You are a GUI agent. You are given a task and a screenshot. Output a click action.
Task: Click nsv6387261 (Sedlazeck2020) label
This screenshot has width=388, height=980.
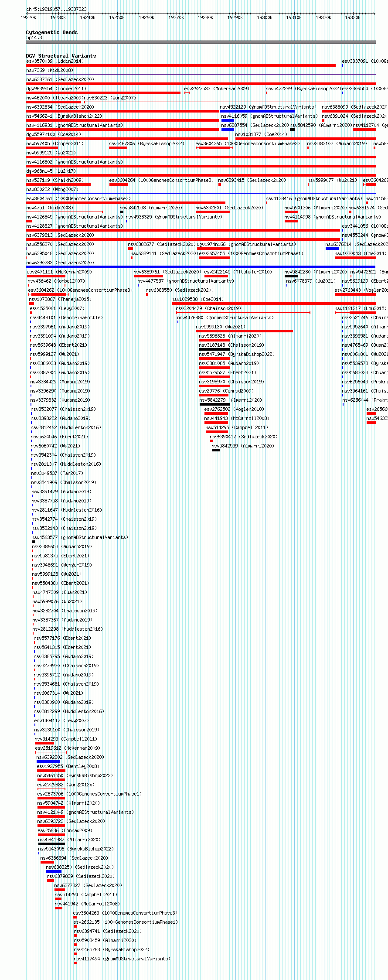60,79
